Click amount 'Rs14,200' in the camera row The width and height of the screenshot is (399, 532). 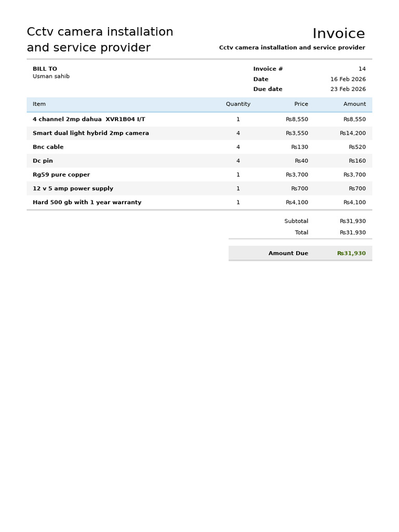353,133
